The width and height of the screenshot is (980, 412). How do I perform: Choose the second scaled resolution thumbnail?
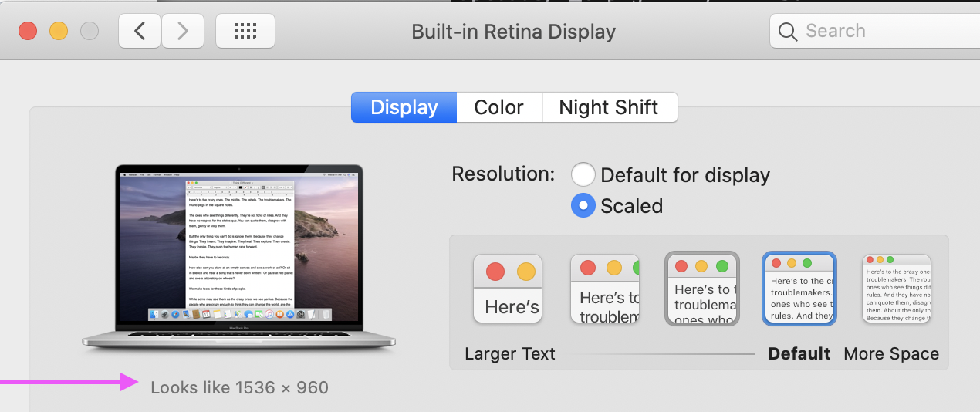point(605,289)
